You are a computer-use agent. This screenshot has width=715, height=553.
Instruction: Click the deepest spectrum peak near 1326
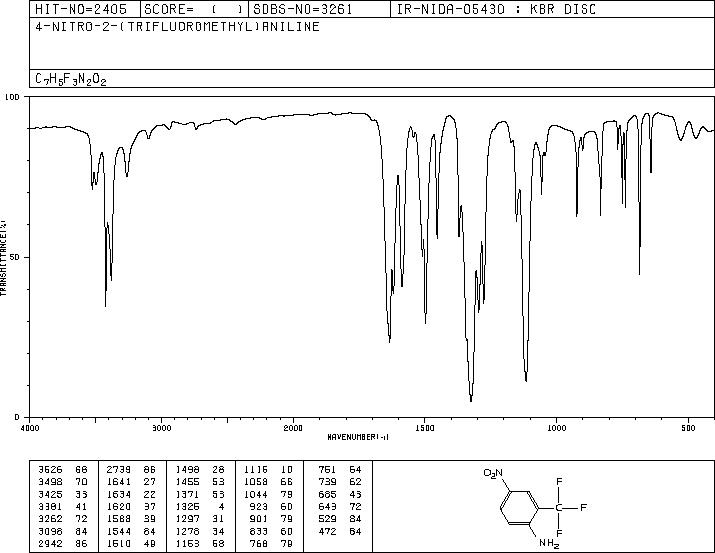(471, 397)
